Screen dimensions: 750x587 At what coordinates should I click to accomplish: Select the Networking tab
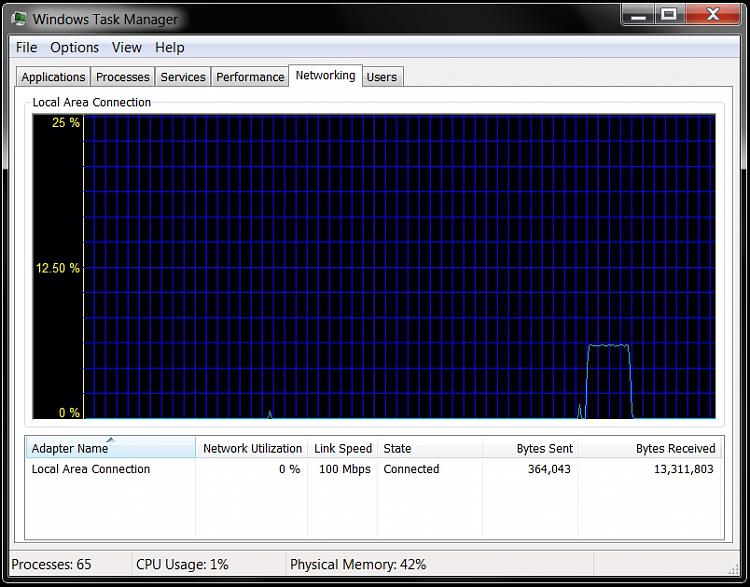325,76
